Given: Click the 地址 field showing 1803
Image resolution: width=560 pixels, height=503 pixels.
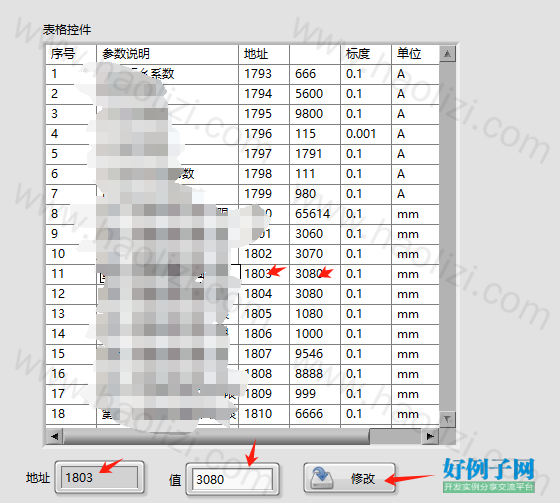Looking at the screenshot, I should [99, 477].
